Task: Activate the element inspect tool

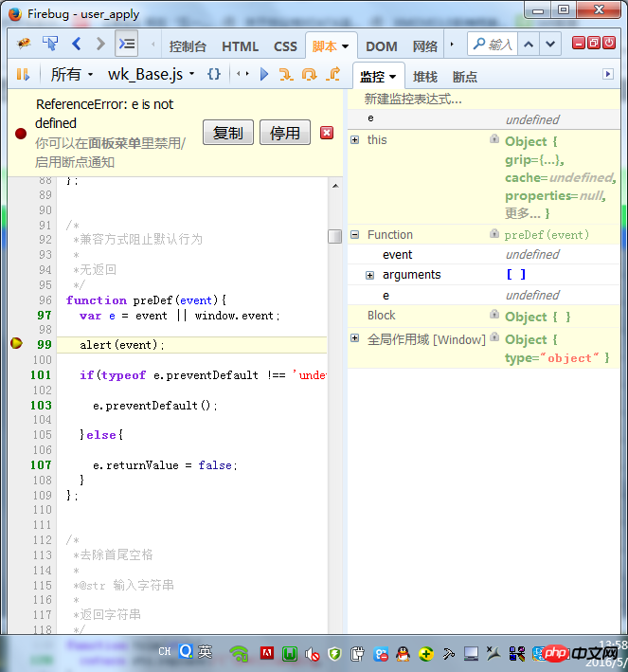Action: point(50,45)
